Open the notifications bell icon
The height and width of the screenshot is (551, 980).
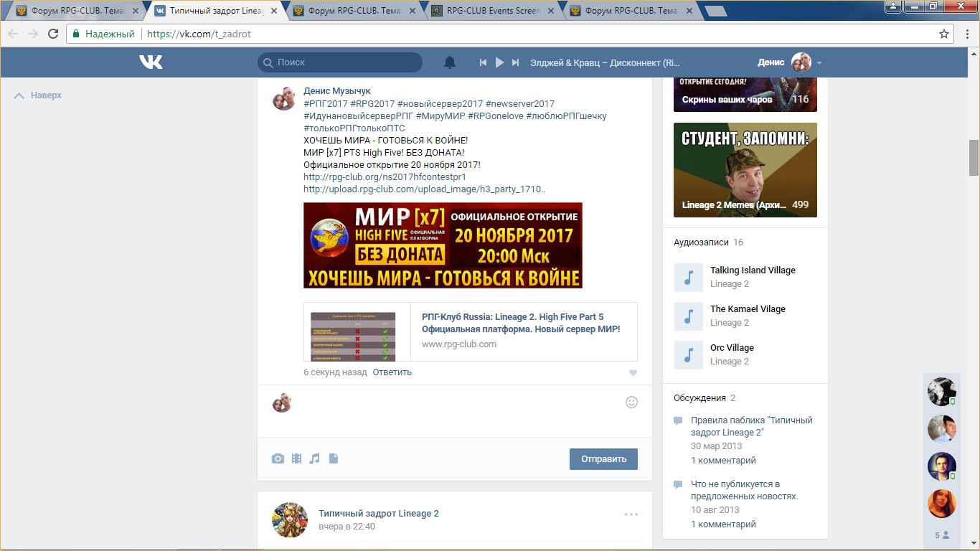pos(450,62)
